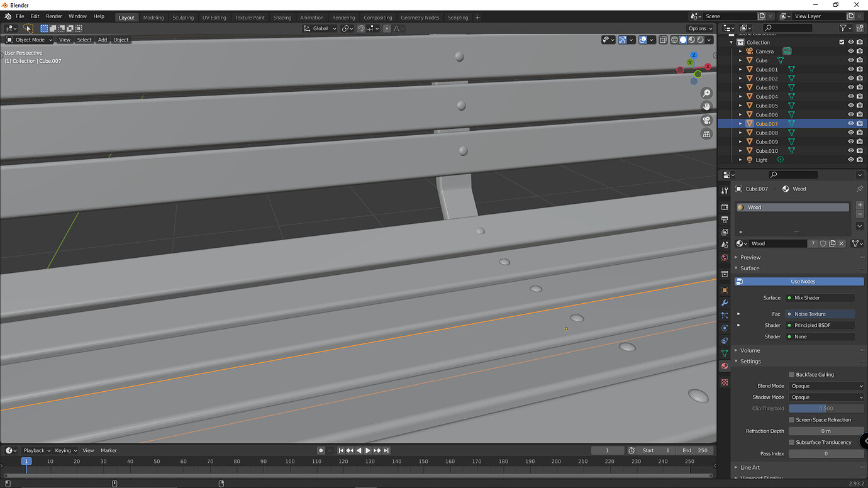This screenshot has height=488, width=868.
Task: Toggle X-ray mode icon
Action: point(663,40)
